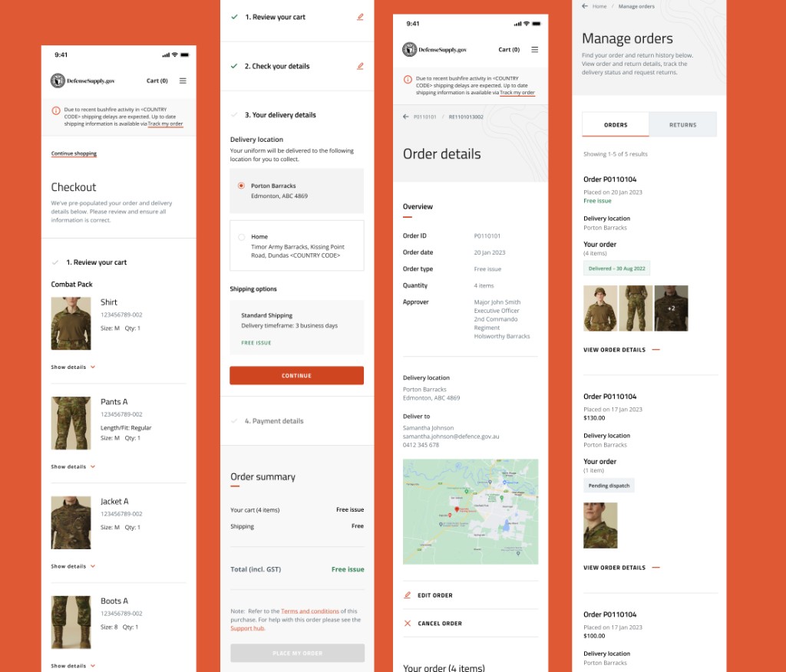Select the Home delivery location radio button
The image size is (786, 672).
[x=240, y=236]
